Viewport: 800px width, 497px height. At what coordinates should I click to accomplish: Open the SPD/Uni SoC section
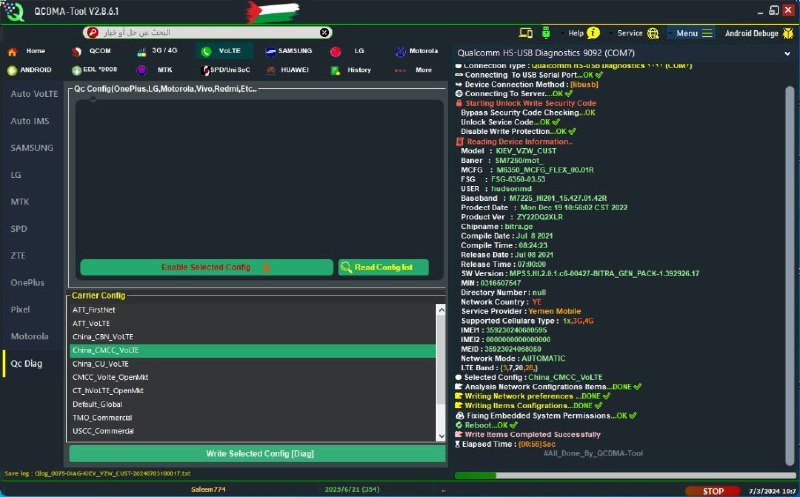[226, 70]
